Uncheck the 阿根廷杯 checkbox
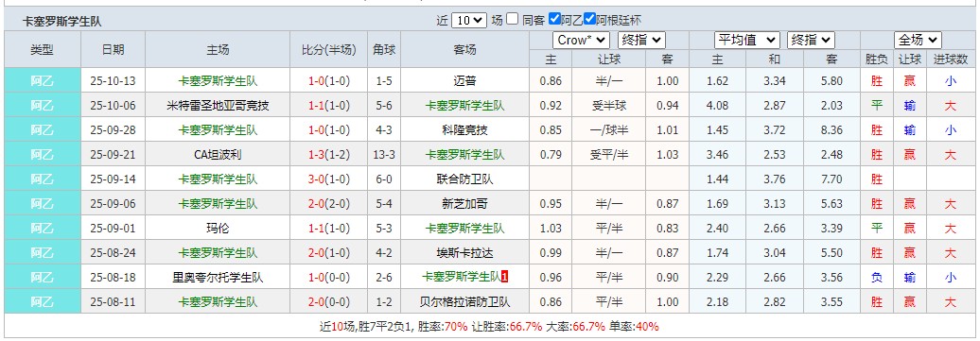Screen dimensions: 980x341 pos(589,19)
